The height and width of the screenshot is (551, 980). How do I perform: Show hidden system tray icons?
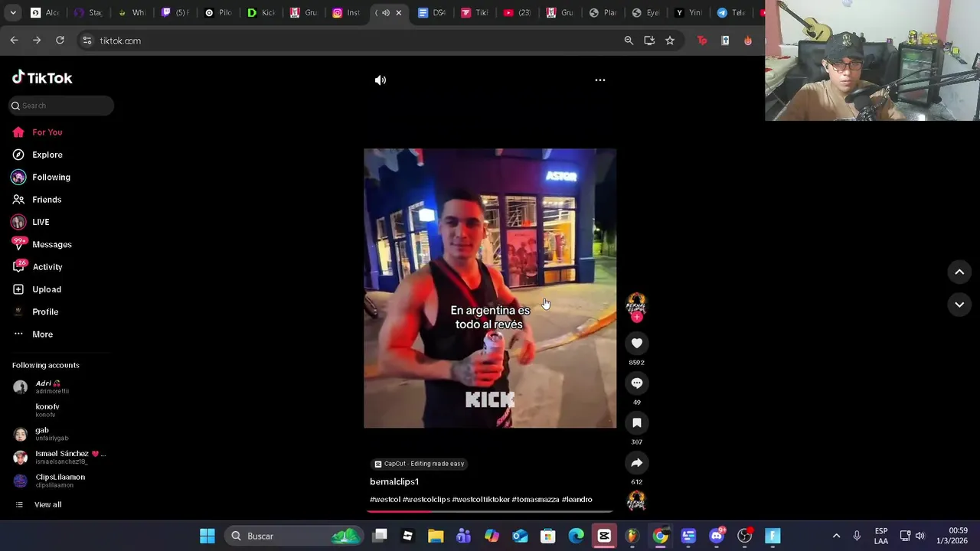click(836, 536)
